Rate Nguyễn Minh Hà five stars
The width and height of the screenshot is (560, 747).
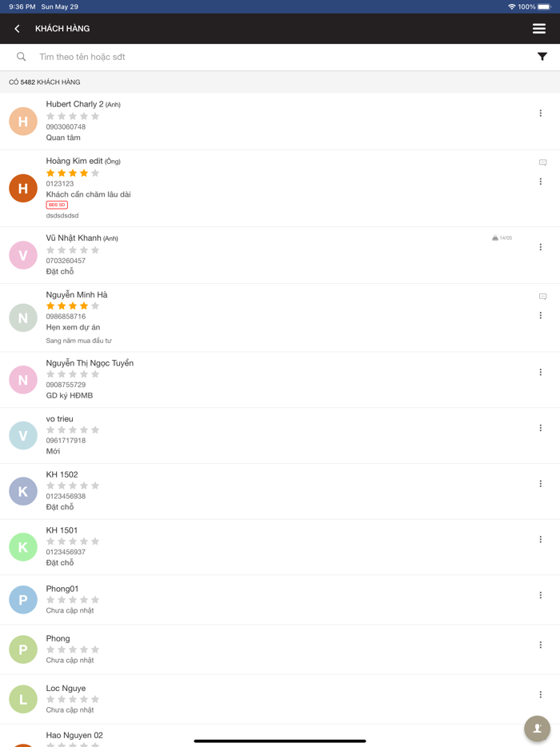pos(95,306)
